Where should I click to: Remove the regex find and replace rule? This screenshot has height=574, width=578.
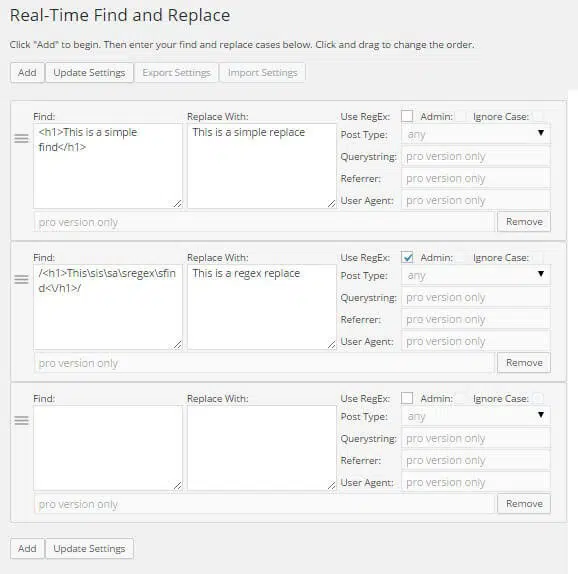(x=524, y=363)
